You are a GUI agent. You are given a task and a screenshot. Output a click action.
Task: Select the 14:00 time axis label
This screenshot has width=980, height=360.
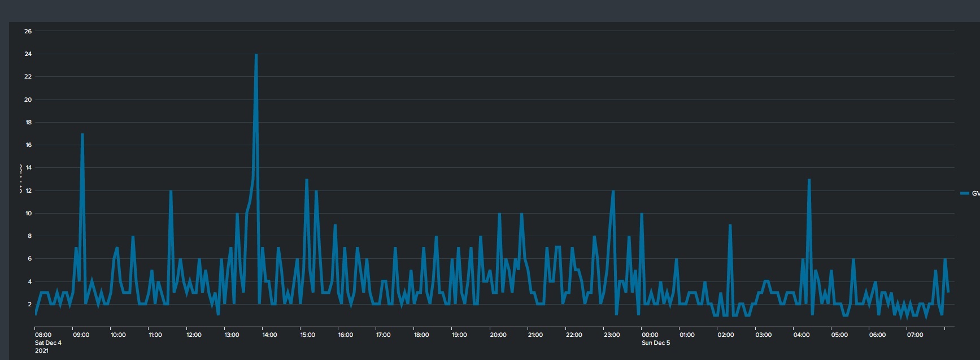tap(269, 335)
